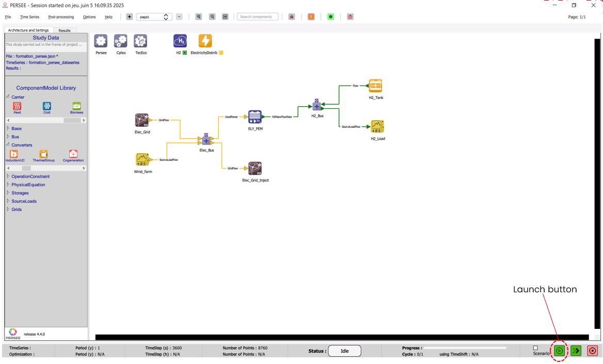The image size is (603, 364).
Task: Click the red stop button in status bar
Action: 592,351
